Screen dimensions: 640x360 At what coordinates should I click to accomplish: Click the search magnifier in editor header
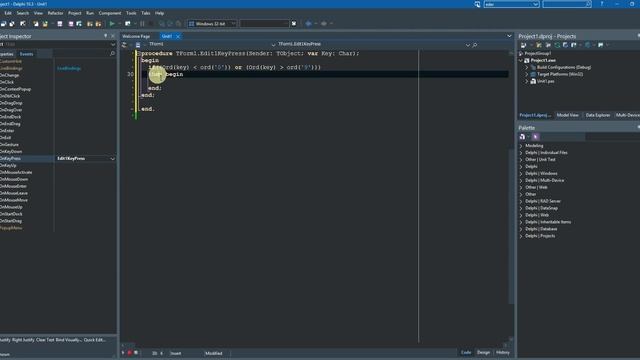point(475,45)
